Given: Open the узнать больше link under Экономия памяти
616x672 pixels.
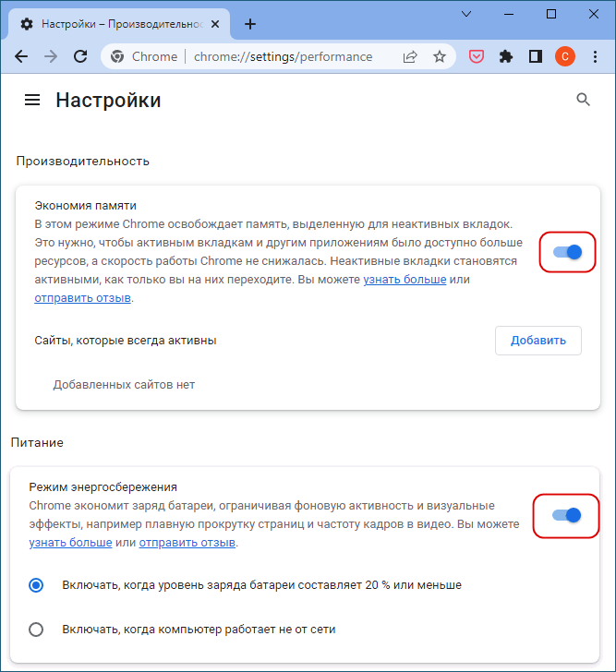Looking at the screenshot, I should (x=405, y=280).
